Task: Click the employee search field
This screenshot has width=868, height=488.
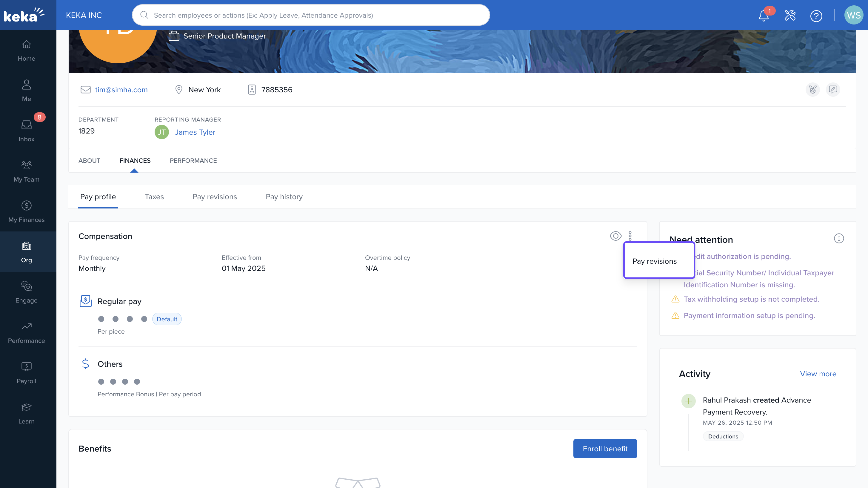Action: [x=310, y=15]
